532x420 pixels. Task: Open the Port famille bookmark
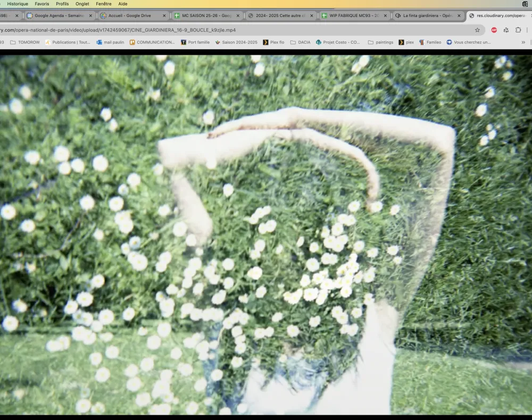coord(195,42)
